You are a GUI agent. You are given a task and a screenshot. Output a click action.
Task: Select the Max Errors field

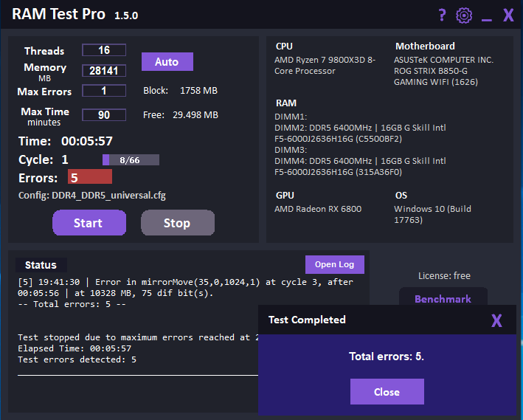[104, 91]
